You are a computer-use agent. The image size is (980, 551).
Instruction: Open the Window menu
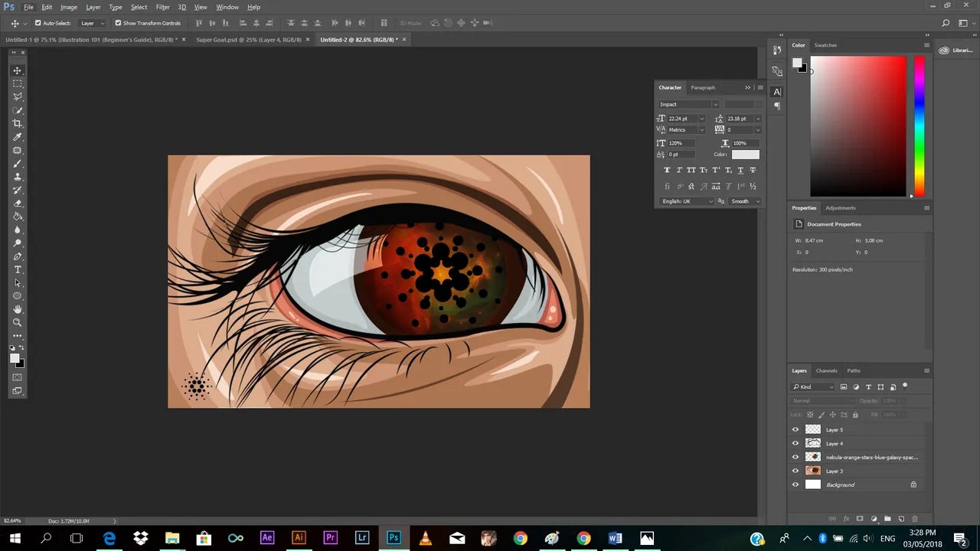click(x=227, y=7)
